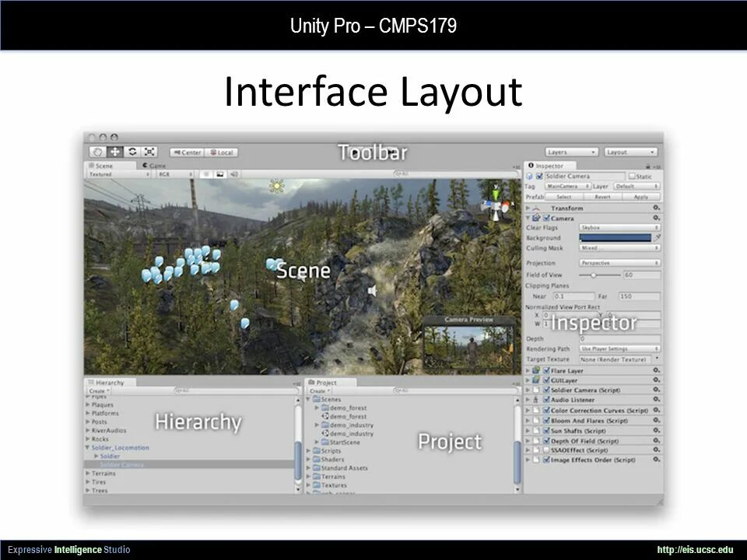Click the Field of View slider

coord(599,275)
